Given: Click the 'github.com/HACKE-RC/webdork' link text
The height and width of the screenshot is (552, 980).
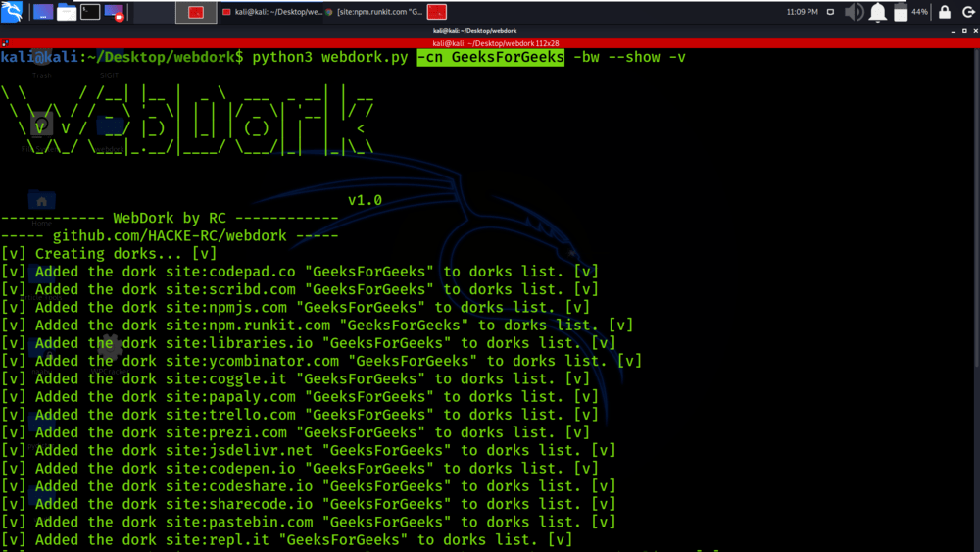Looking at the screenshot, I should click(x=170, y=236).
